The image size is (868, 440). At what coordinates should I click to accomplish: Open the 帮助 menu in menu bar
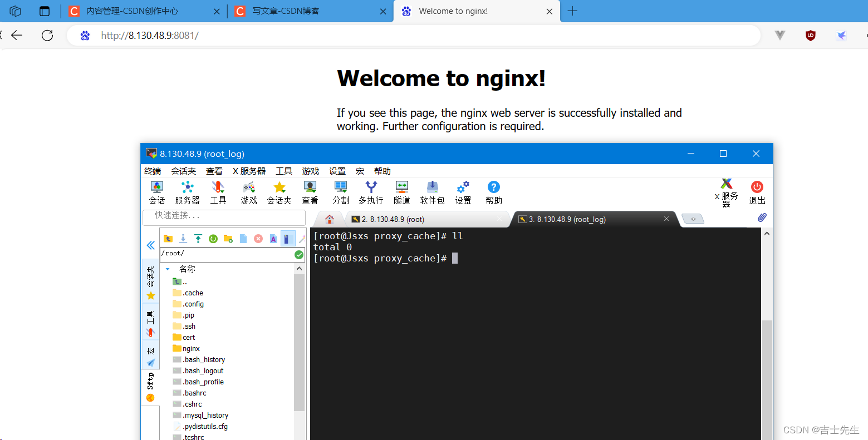click(382, 171)
